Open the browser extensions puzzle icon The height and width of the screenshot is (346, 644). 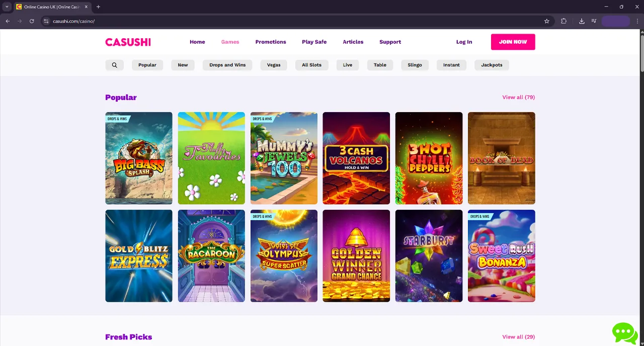pyautogui.click(x=563, y=21)
